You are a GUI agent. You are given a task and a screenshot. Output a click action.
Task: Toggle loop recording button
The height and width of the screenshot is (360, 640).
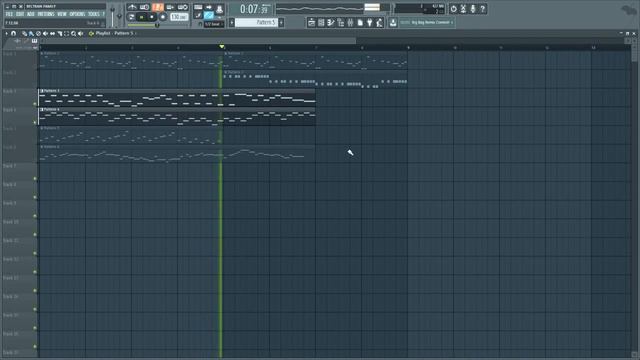pos(183,7)
